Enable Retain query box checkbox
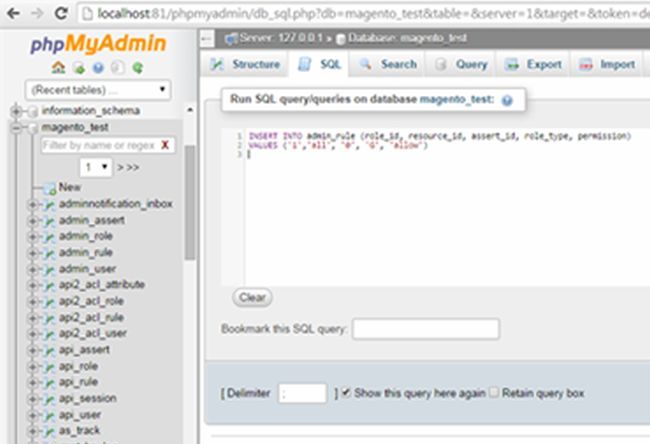The image size is (650, 444). 493,392
